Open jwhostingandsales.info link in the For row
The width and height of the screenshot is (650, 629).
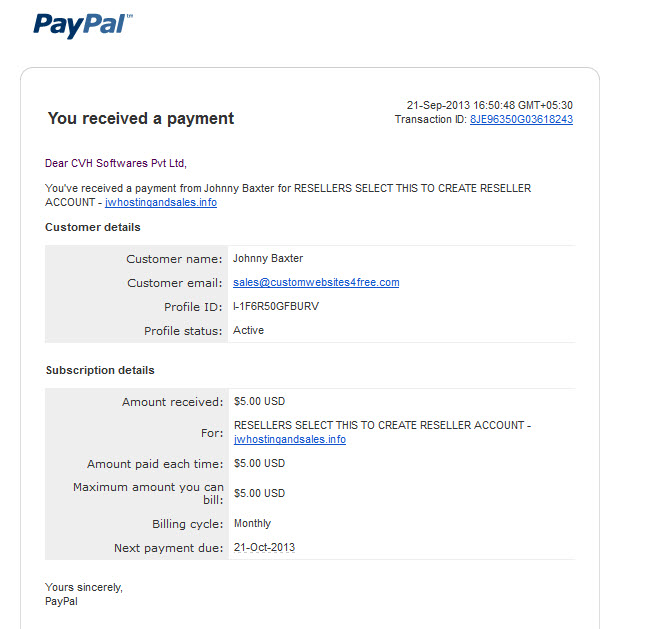click(x=290, y=439)
